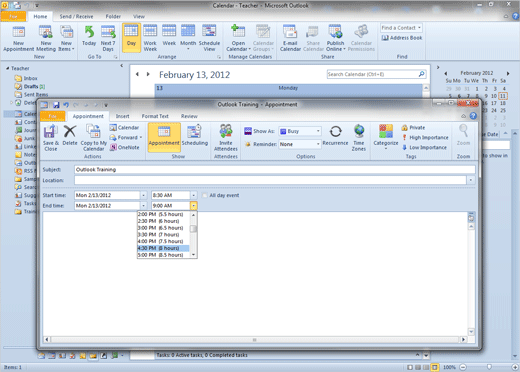The width and height of the screenshot is (520, 372).
Task: Open the Location field dropdown arrow
Action: 471,180
